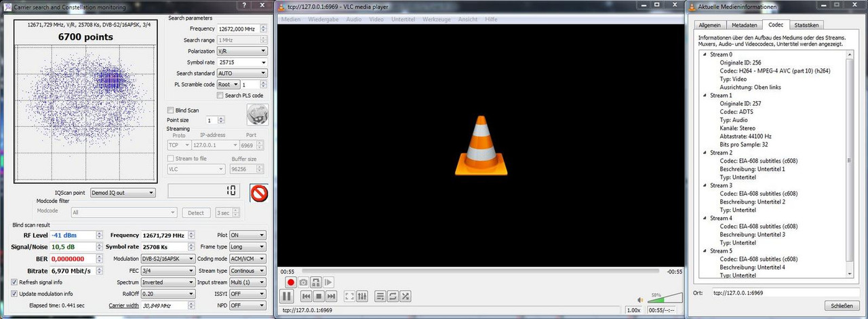Click the Detect modcode button
868x319 pixels.
[195, 212]
